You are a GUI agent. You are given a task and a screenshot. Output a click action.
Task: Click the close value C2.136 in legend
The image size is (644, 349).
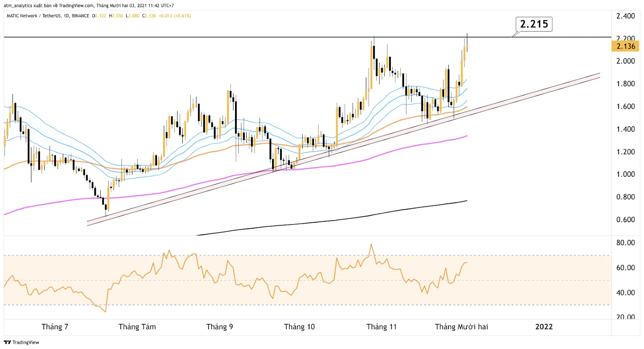pyautogui.click(x=149, y=16)
